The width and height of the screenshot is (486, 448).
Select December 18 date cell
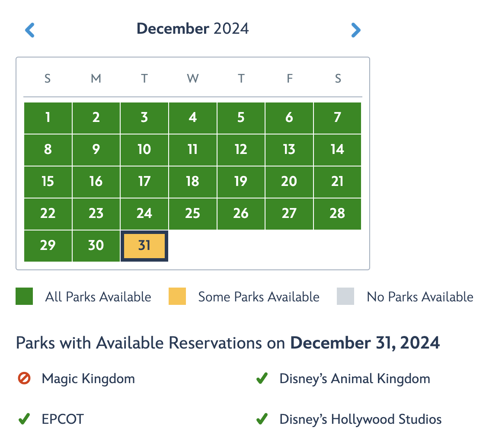click(192, 182)
